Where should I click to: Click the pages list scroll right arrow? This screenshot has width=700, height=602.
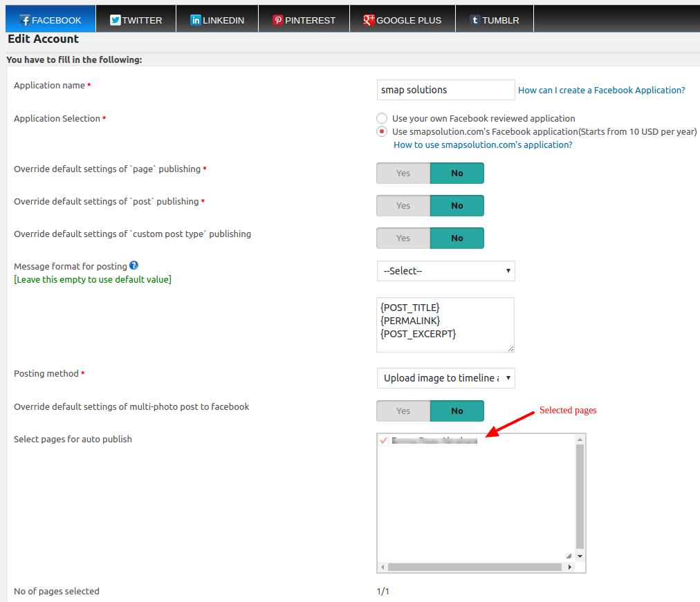pyautogui.click(x=570, y=567)
